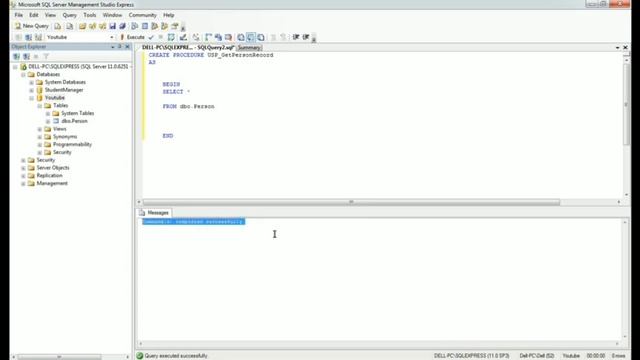This screenshot has width=640, height=360.
Task: Open a Database Engine Query from toolbar
Action: coord(58,26)
